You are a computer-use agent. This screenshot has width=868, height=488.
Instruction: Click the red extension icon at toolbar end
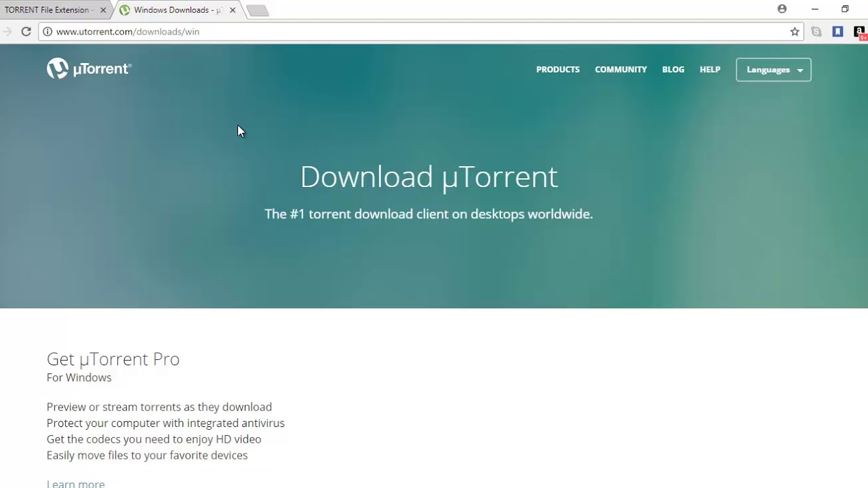click(860, 32)
